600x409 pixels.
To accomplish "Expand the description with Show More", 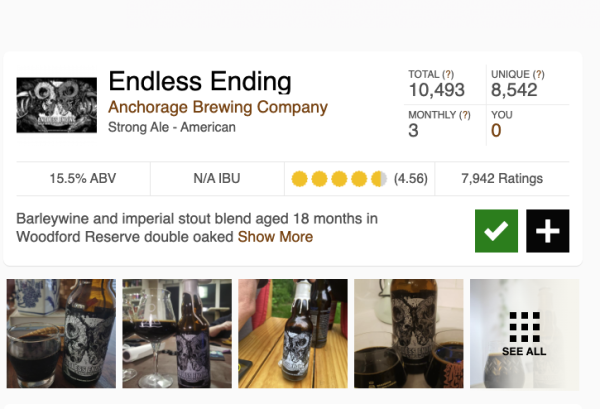I will click(x=275, y=237).
